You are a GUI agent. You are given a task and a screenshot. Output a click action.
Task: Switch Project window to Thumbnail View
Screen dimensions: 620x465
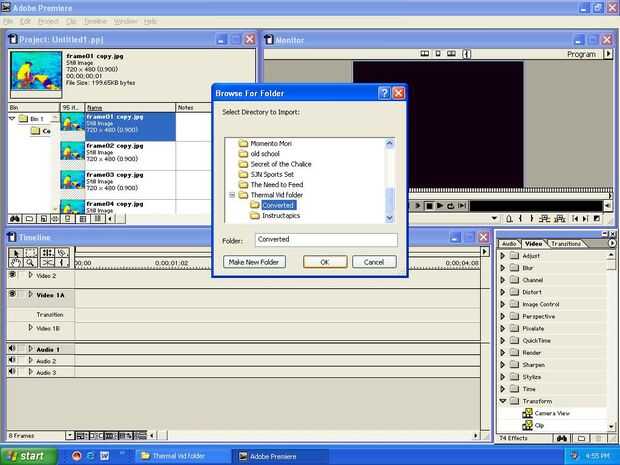point(83,219)
